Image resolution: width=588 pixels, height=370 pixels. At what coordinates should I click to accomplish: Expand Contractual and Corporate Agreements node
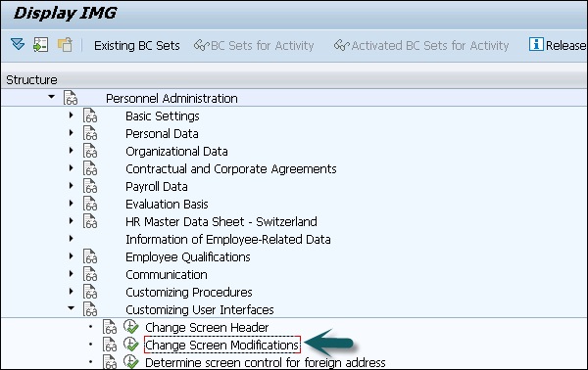point(71,168)
